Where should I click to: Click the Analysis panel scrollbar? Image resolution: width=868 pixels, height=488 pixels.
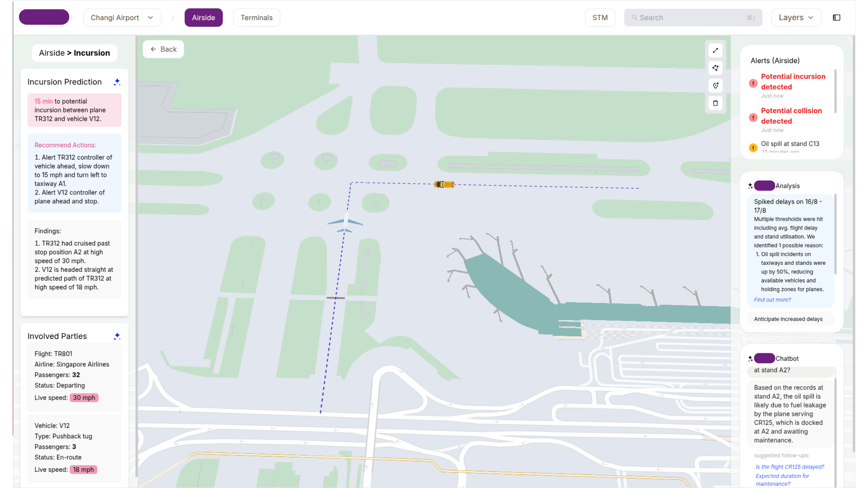(835, 234)
